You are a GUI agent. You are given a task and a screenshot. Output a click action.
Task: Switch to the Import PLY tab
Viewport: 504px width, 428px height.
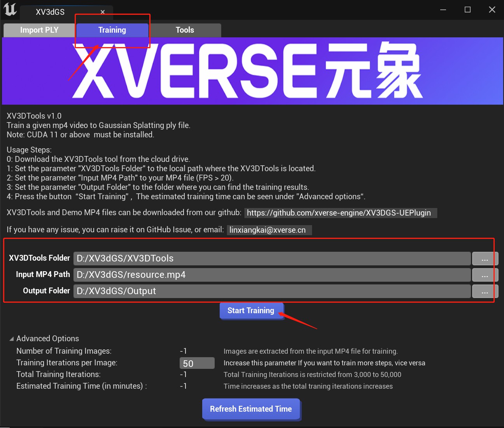(x=39, y=30)
